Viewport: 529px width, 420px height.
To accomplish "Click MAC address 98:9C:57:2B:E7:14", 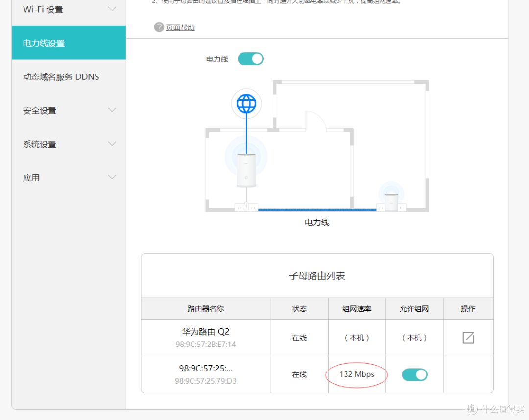I will [x=206, y=345].
